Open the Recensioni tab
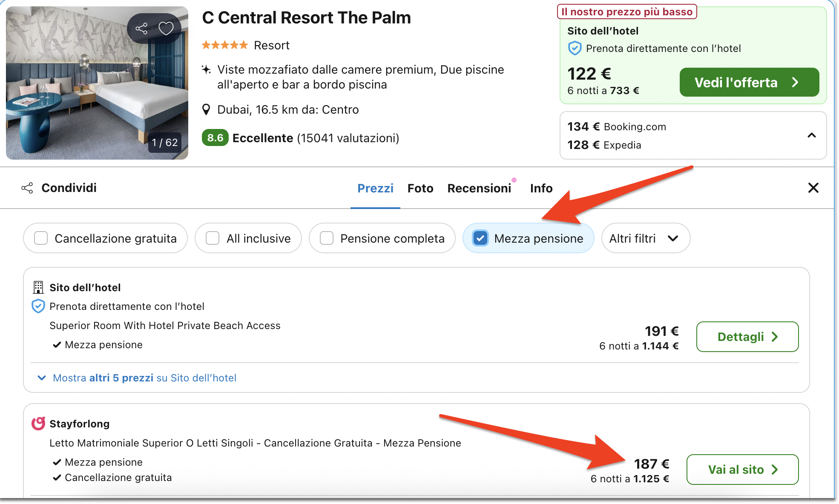Image resolution: width=839 pixels, height=504 pixels. click(479, 188)
